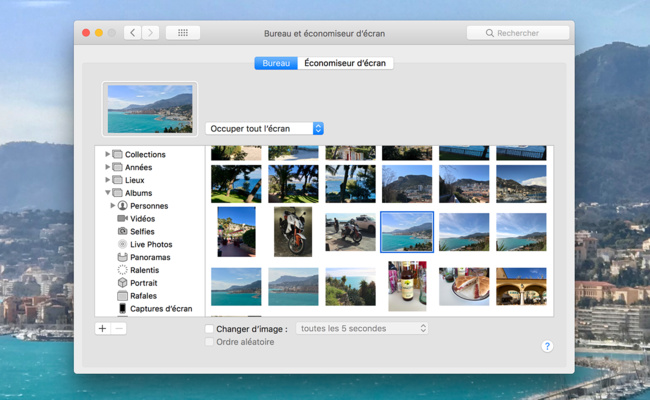Collapse the Albums disclosure triangle
Viewport: 650px width, 400px height.
tap(107, 192)
